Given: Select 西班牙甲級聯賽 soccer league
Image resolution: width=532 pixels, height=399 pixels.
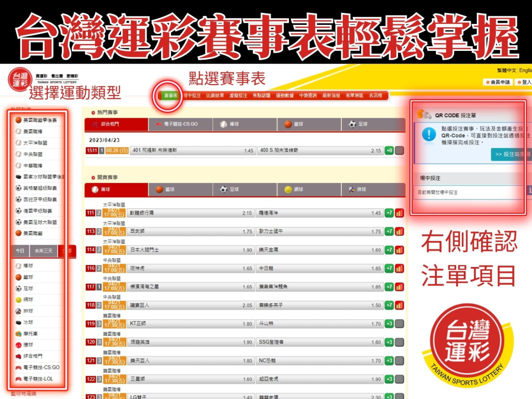Looking at the screenshot, I should coord(36,199).
